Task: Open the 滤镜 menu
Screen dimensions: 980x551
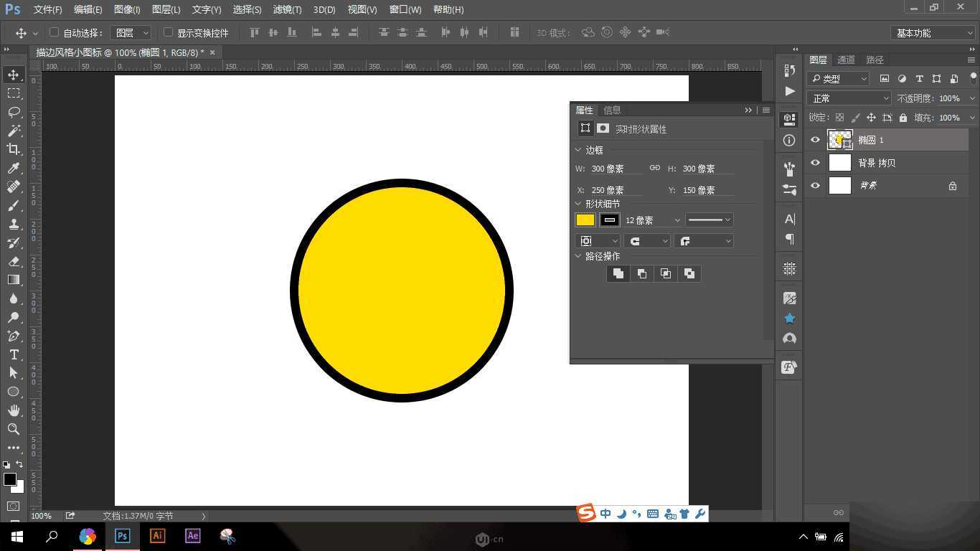Action: click(286, 9)
